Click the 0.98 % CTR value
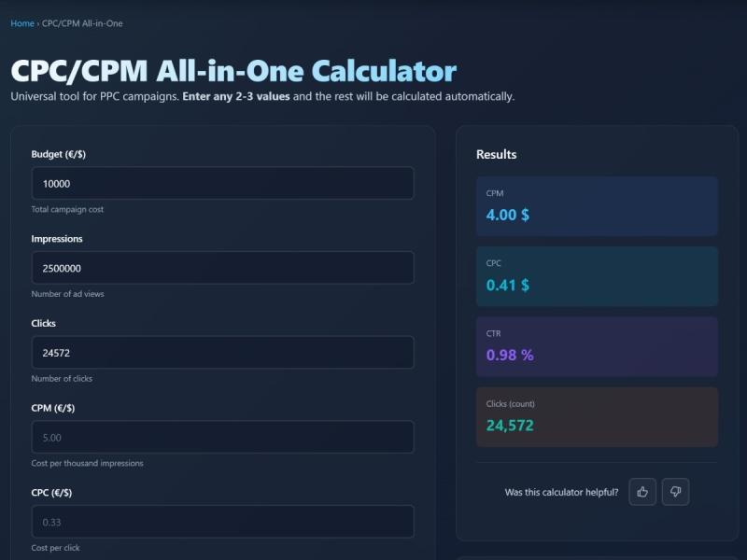747x560 pixels. coord(510,356)
